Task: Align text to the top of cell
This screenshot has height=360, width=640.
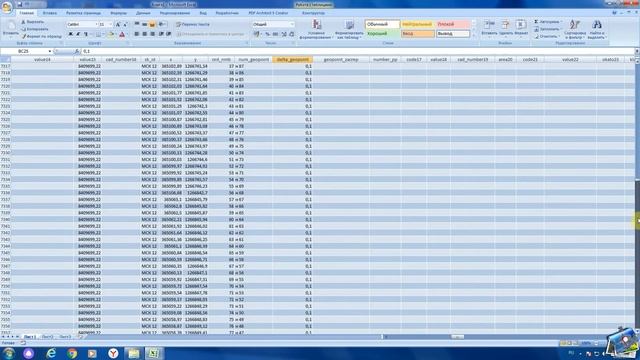Action: click(x=137, y=24)
